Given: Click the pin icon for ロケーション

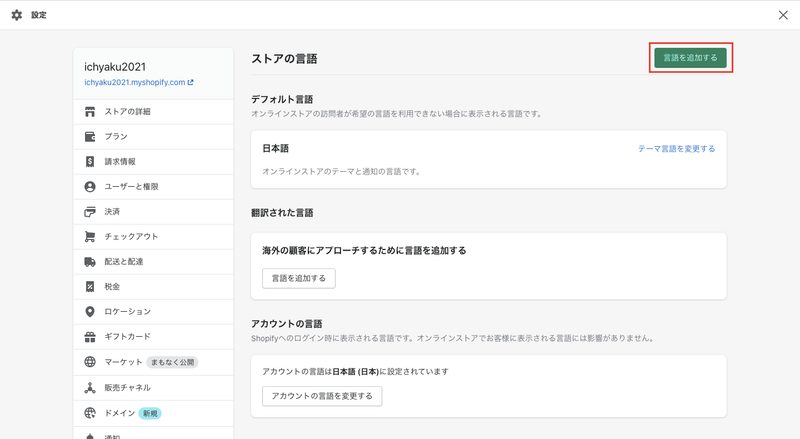Looking at the screenshot, I should coord(90,311).
